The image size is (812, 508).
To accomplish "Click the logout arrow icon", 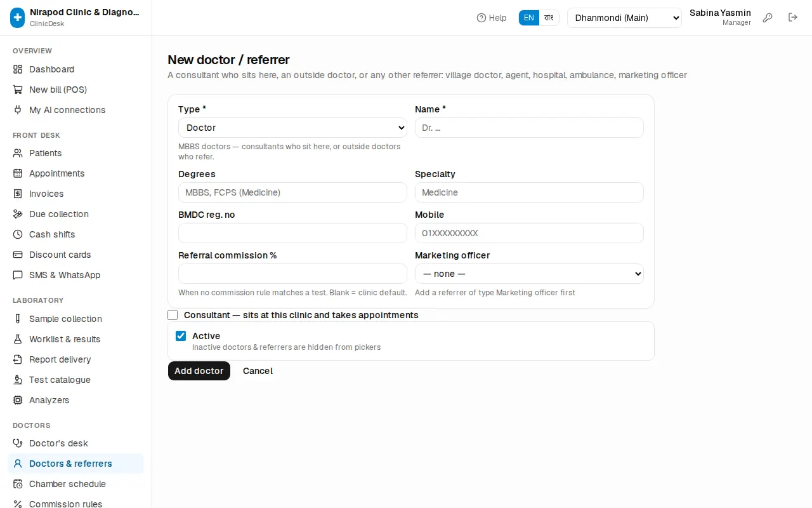I will 793,17.
